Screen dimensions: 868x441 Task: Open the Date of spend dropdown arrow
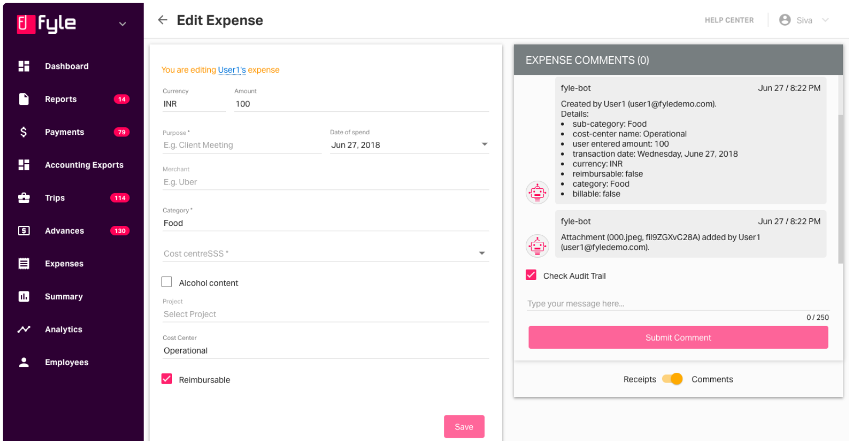click(x=484, y=145)
